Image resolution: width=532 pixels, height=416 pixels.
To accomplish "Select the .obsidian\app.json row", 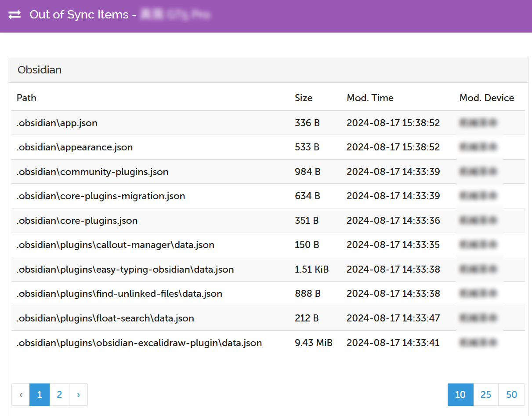I will pyautogui.click(x=57, y=123).
